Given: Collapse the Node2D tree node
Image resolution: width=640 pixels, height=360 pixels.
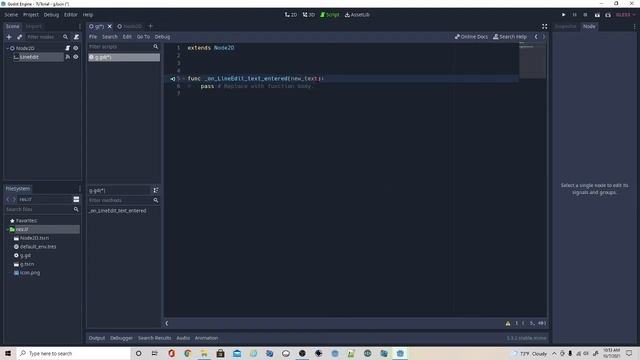Looking at the screenshot, I should pyautogui.click(x=7, y=48).
